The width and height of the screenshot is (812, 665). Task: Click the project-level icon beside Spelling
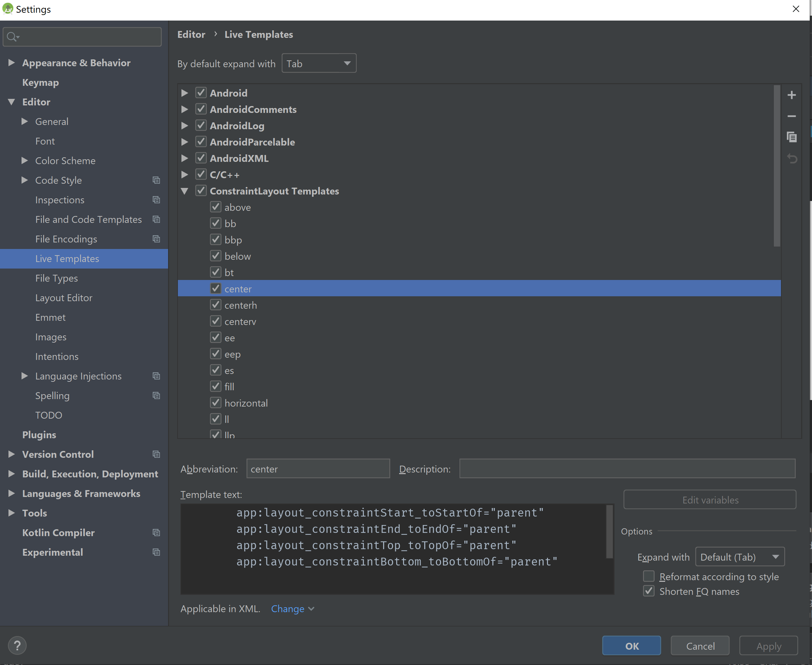point(156,395)
